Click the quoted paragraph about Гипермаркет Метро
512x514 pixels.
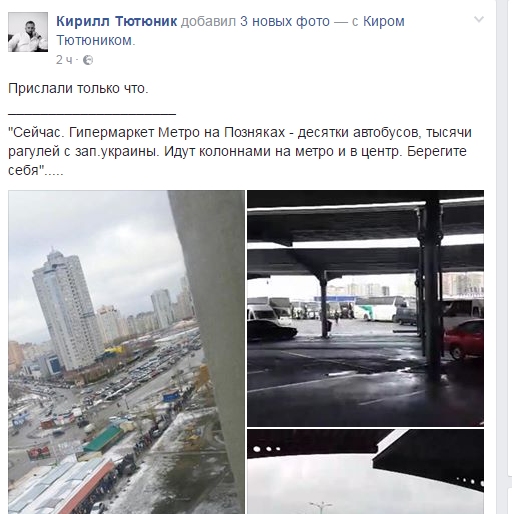click(240, 151)
